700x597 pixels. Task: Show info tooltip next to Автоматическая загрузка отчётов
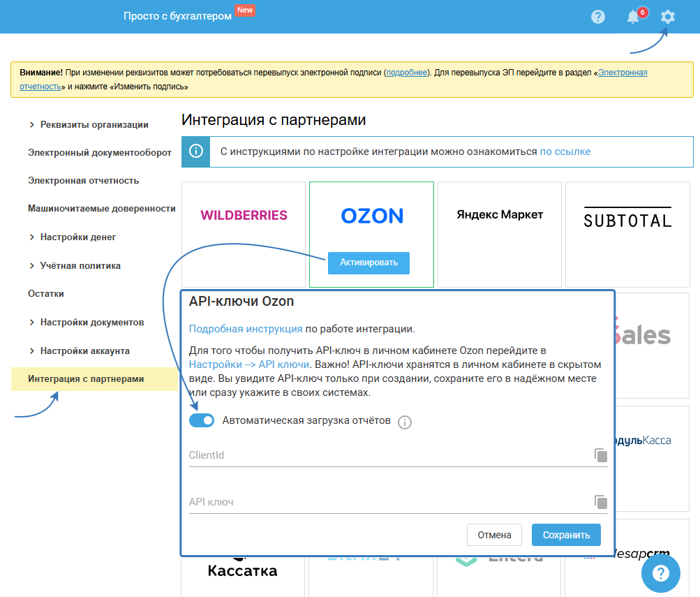point(405,422)
